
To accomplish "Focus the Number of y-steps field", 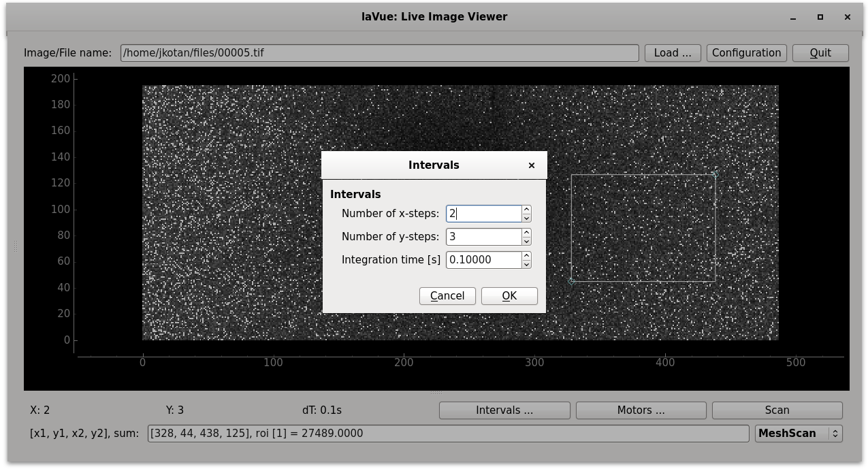I will point(483,237).
